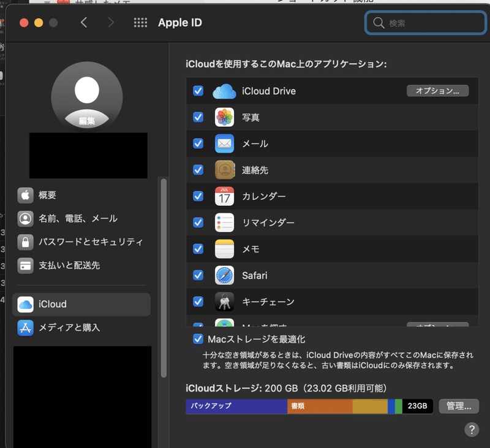Click the Safari compass icon
This screenshot has height=448, width=490.
(224, 275)
